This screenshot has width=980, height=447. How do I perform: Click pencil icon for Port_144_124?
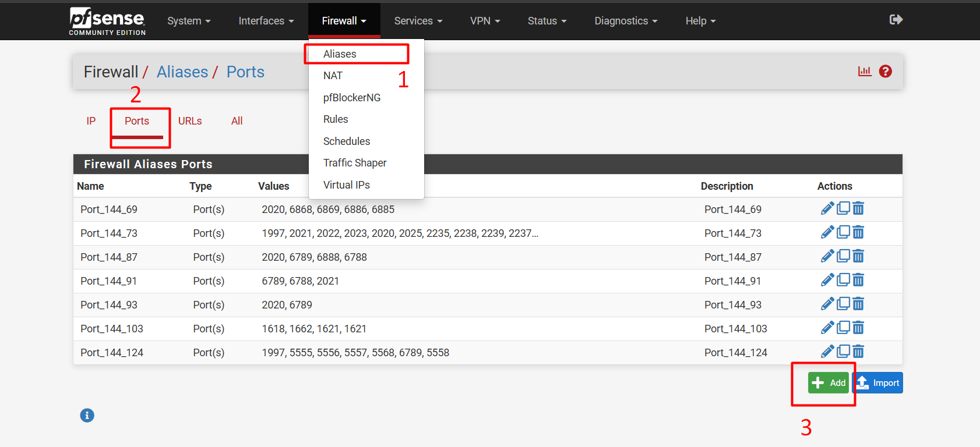point(827,352)
